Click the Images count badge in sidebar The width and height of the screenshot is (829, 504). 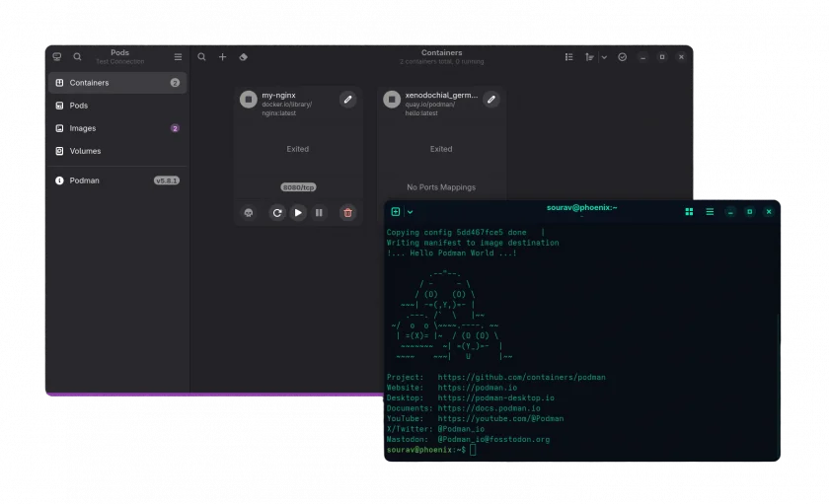(x=175, y=128)
